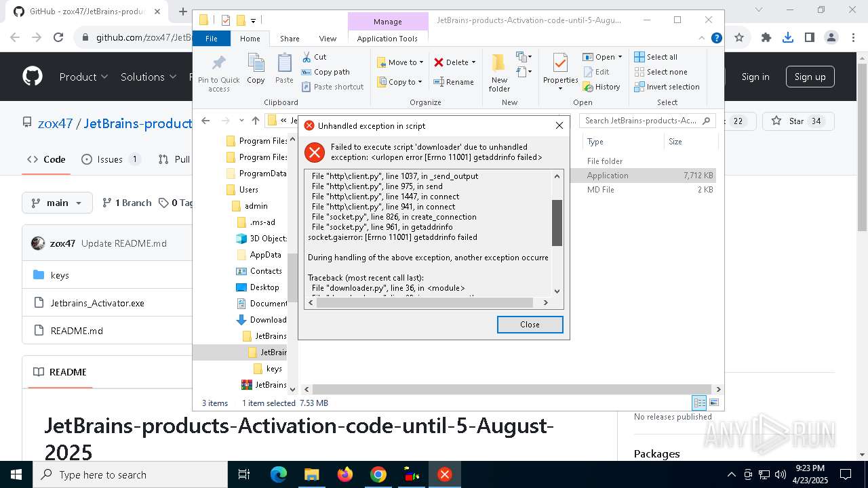Open the main branch selector dropdown
This screenshot has width=868, height=488.
(x=57, y=203)
